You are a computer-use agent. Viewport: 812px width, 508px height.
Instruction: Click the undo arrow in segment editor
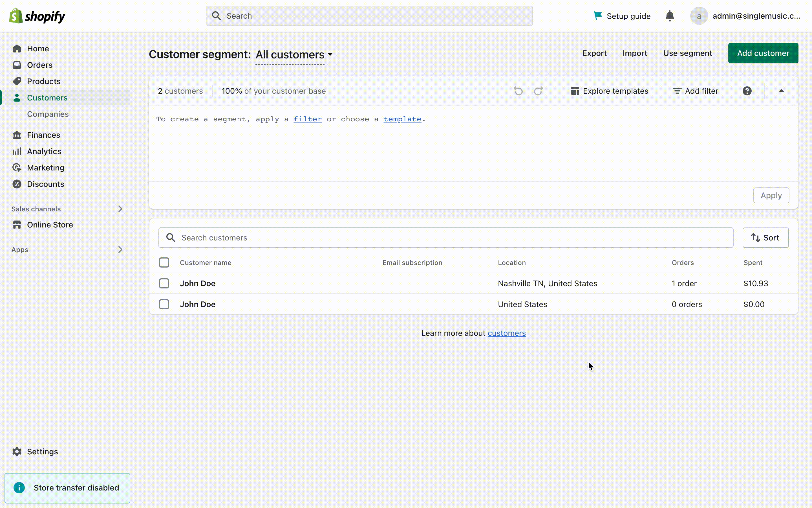point(518,91)
